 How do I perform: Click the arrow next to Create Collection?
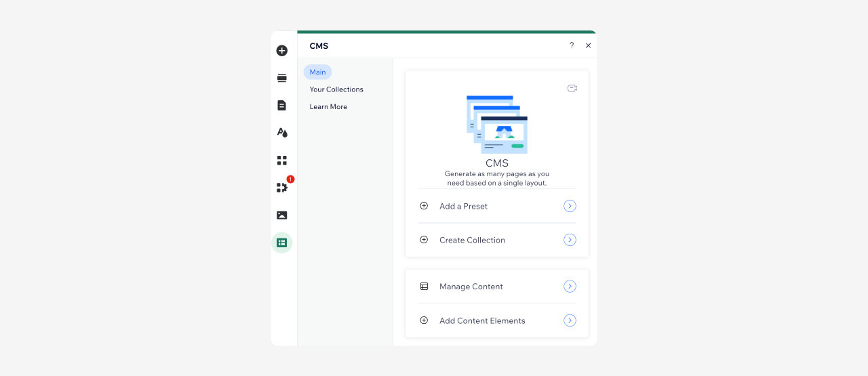(x=570, y=240)
